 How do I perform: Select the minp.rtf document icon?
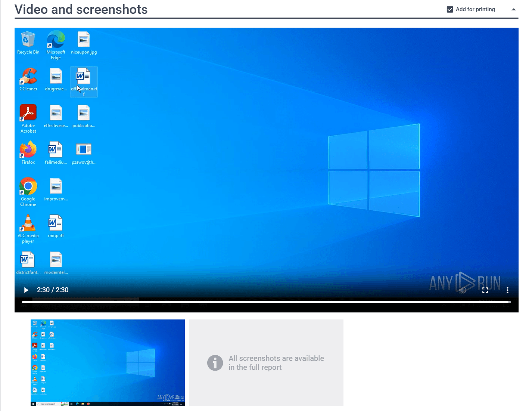[56, 226]
